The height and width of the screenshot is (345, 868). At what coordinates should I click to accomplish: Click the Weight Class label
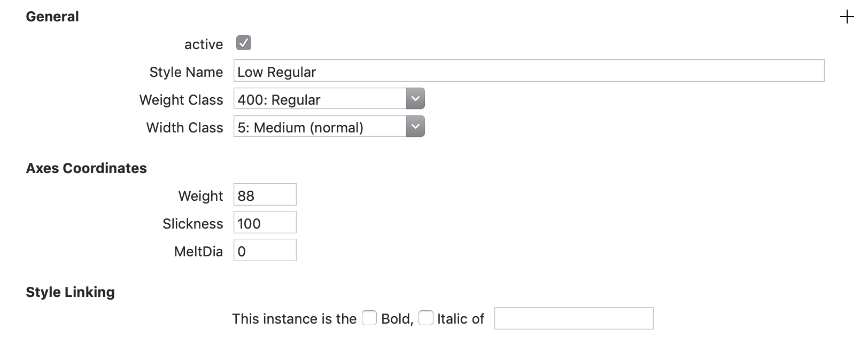click(x=181, y=100)
